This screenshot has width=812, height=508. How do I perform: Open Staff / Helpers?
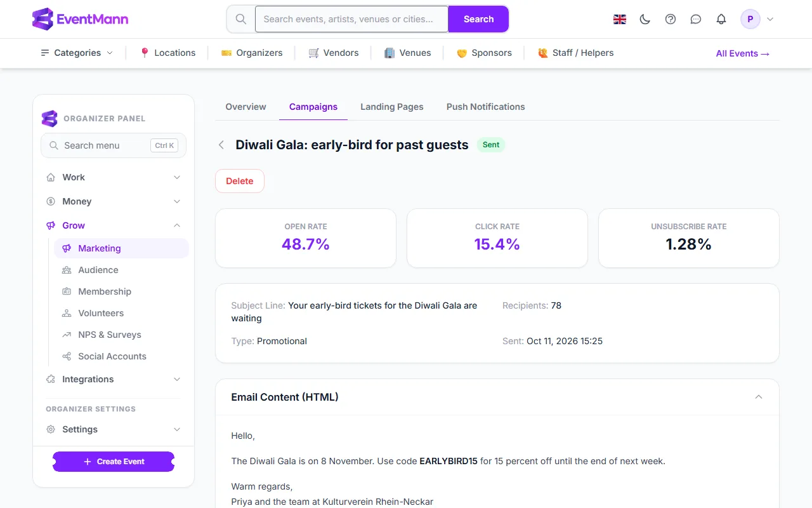pos(575,53)
